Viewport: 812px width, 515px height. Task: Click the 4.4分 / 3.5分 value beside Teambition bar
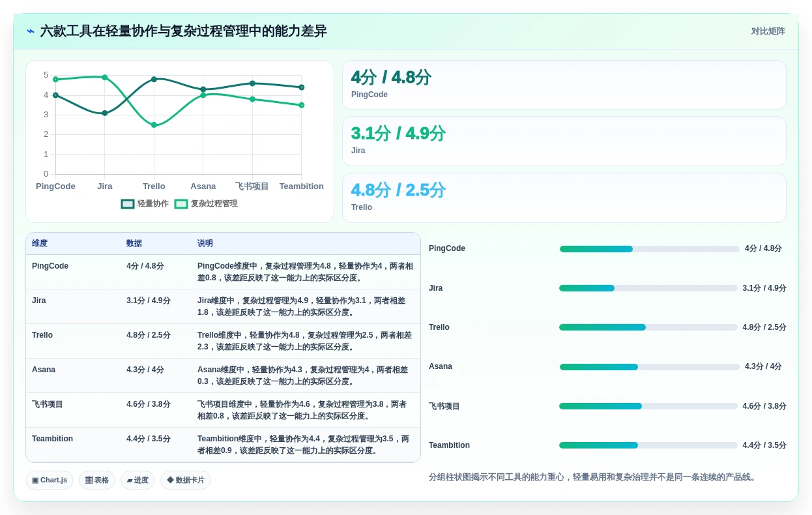coord(764,445)
